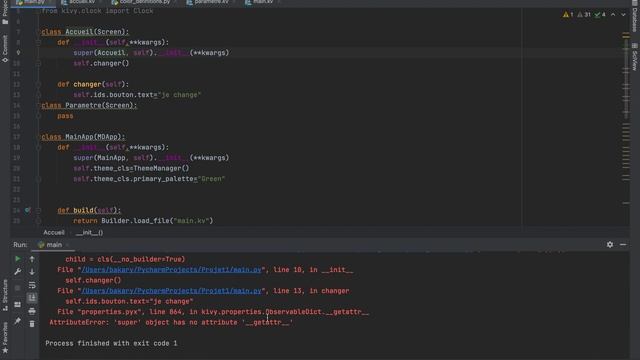This screenshot has height=360, width=640.
Task: Switch to the parametre.kv editor tab
Action: [208, 2]
